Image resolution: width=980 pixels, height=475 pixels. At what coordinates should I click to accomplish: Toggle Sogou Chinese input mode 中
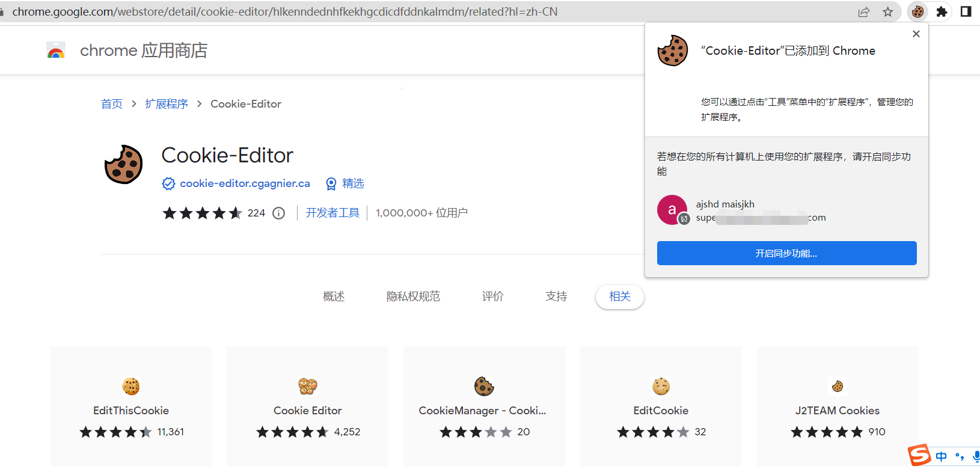coord(942,456)
